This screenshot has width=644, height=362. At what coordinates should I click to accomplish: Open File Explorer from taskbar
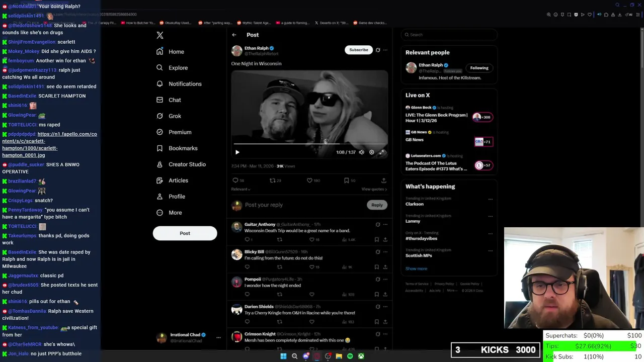pos(339,356)
